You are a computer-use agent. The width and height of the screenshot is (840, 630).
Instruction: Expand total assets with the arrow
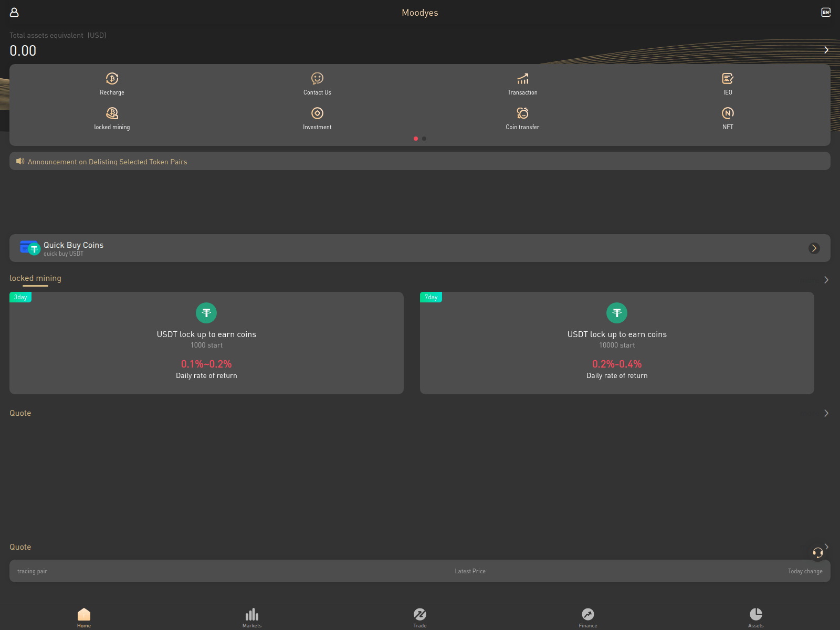pyautogui.click(x=826, y=50)
